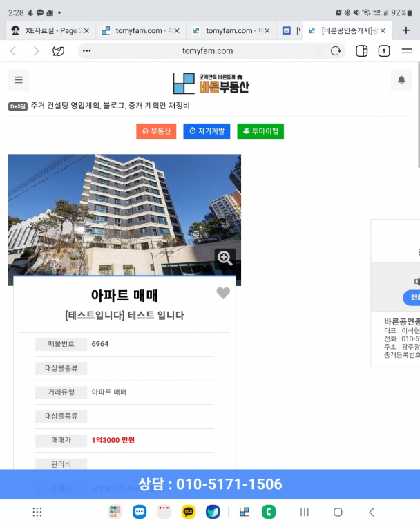The image size is (420, 525).
Task: Call 상담 010-5171-1506 banner
Action: 210,484
